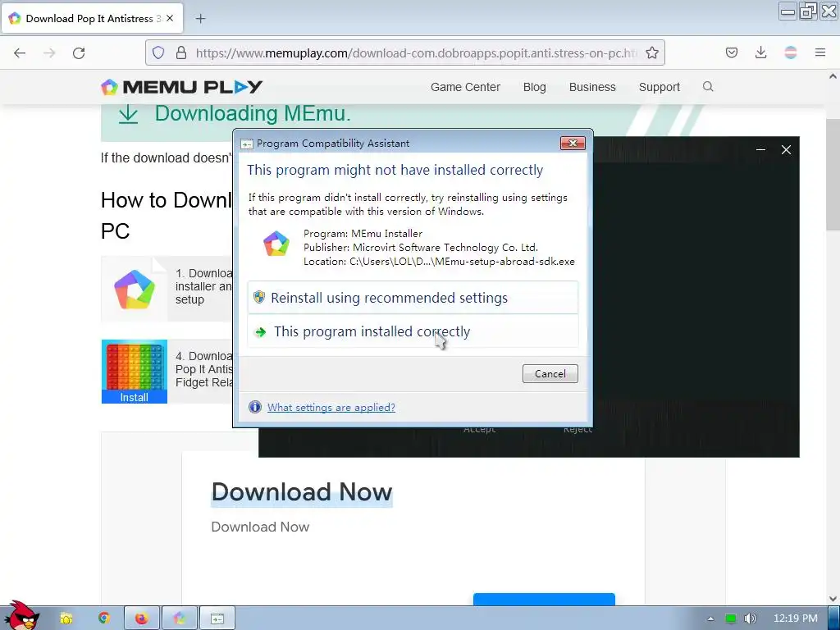Click the blue button at page bottom
The image size is (840, 630).
coord(544,599)
